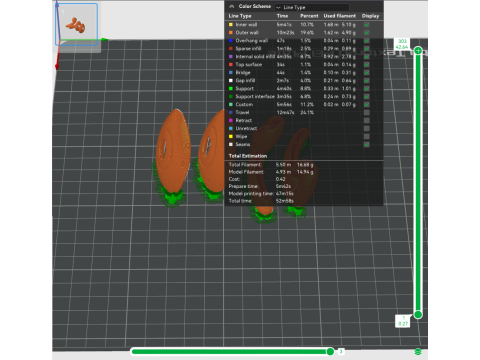
Task: Click the "Display" column header
Action: pos(370,16)
